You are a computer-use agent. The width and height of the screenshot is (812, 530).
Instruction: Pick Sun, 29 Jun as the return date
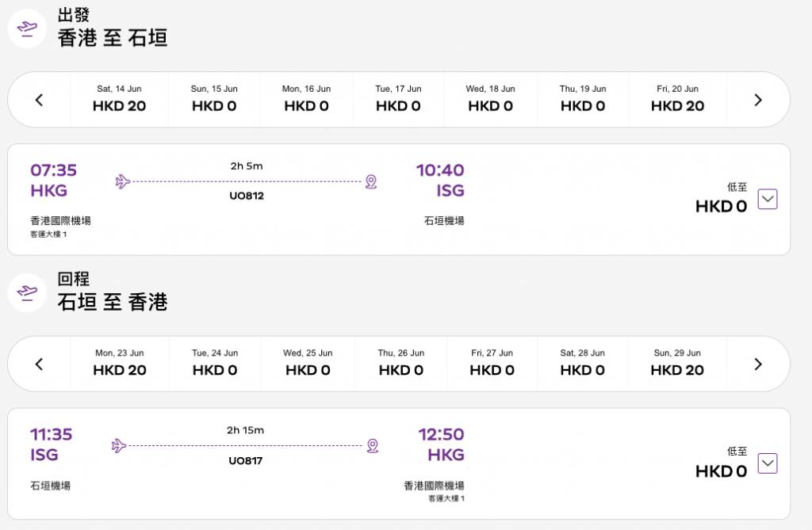click(677, 363)
